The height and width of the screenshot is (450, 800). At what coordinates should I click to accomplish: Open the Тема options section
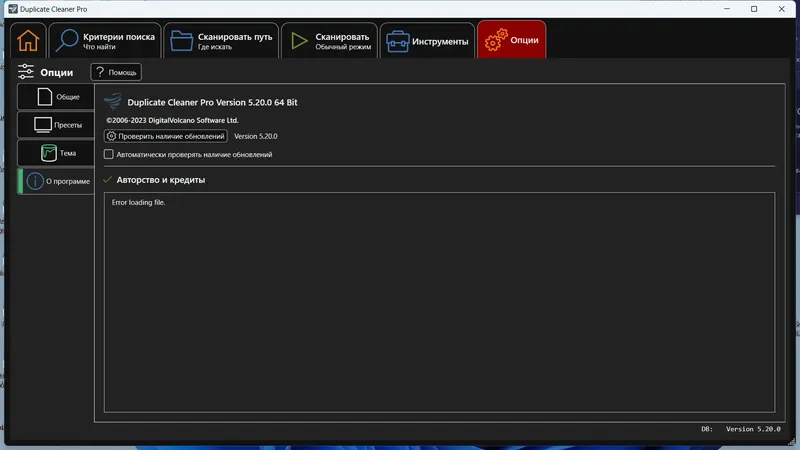tap(56, 153)
